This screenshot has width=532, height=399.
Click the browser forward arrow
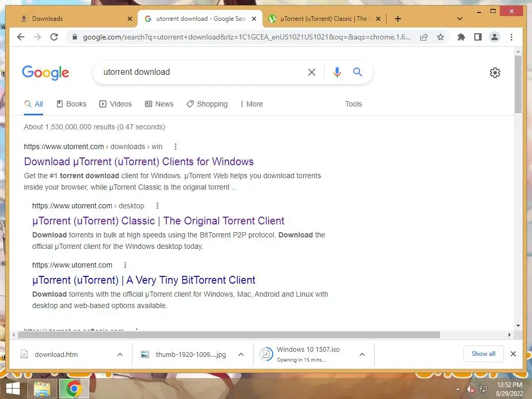(37, 37)
